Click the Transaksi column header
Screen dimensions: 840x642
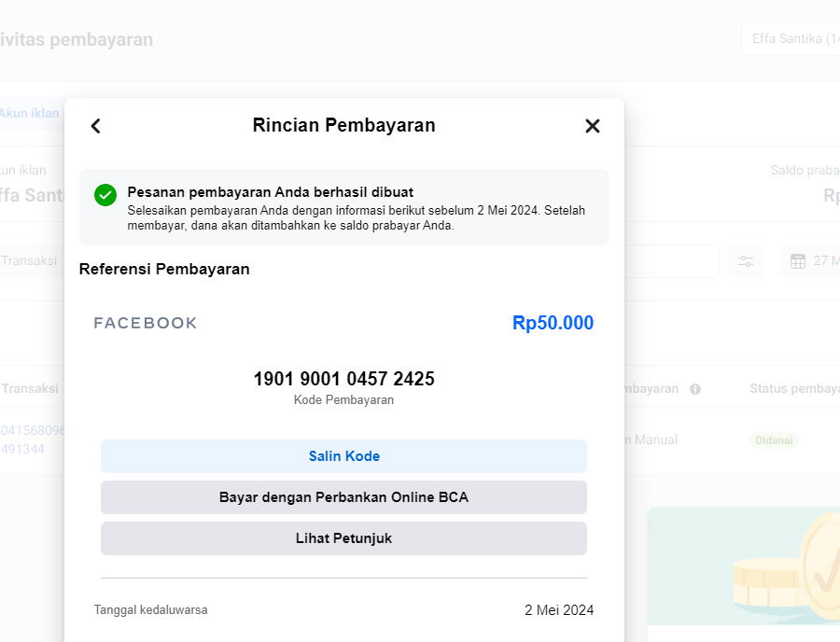click(30, 389)
